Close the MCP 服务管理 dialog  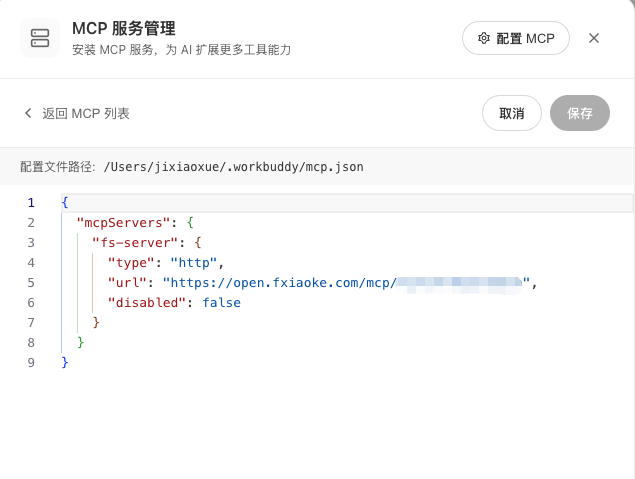[x=594, y=38]
